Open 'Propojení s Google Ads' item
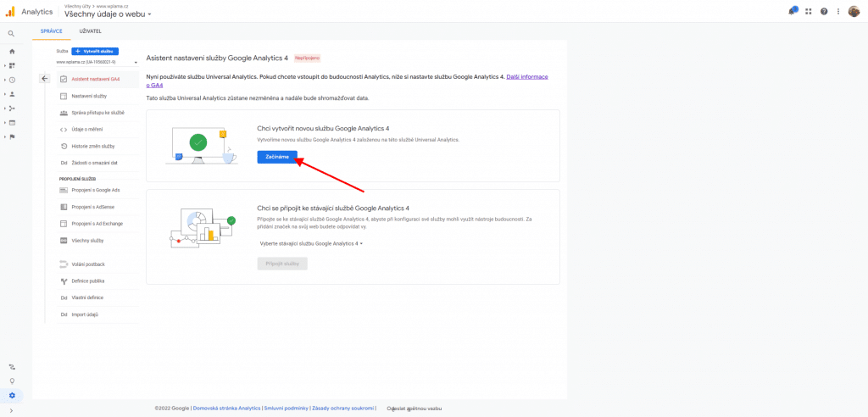The image size is (868, 417). click(x=95, y=190)
